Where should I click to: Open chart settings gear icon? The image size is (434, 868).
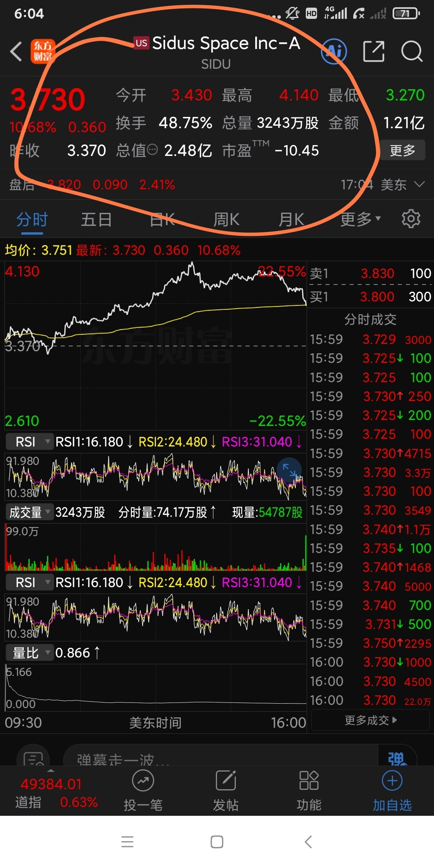click(411, 219)
